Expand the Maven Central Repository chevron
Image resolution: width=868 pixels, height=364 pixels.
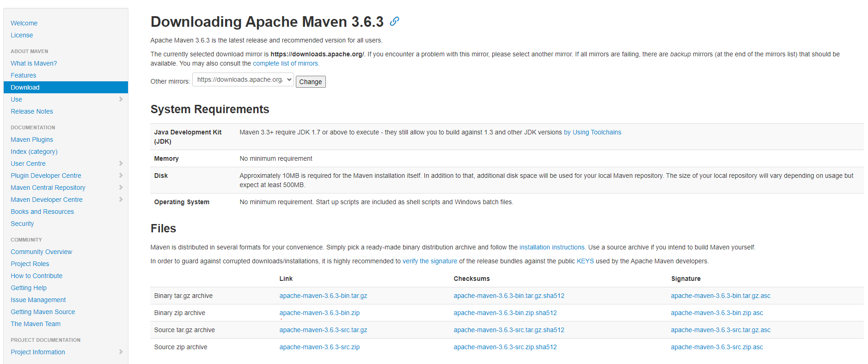[x=121, y=188]
